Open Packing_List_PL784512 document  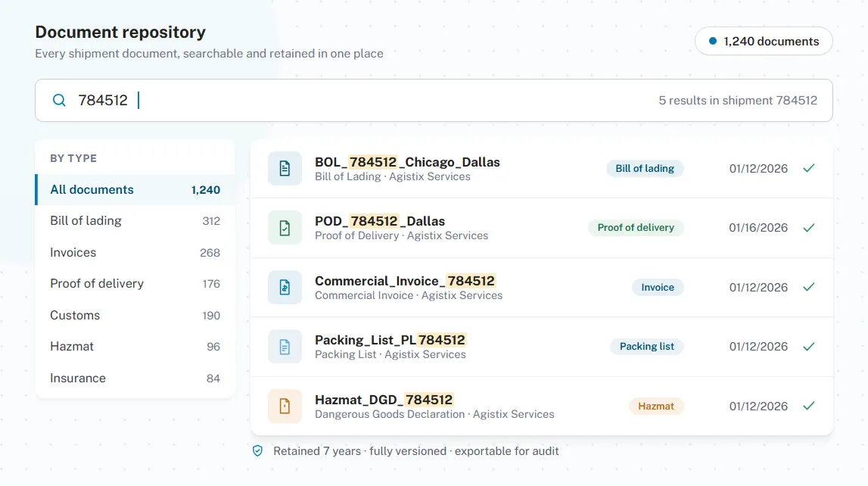pos(390,340)
